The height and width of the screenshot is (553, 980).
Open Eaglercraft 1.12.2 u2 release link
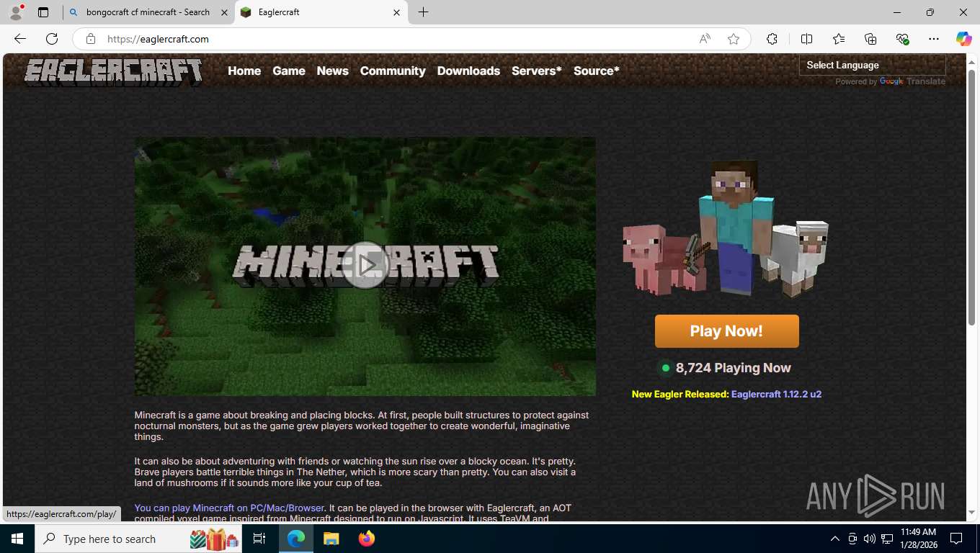pyautogui.click(x=776, y=394)
